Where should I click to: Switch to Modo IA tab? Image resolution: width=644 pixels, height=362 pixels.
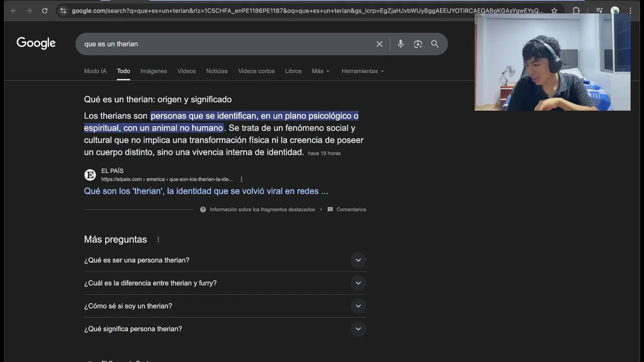95,71
